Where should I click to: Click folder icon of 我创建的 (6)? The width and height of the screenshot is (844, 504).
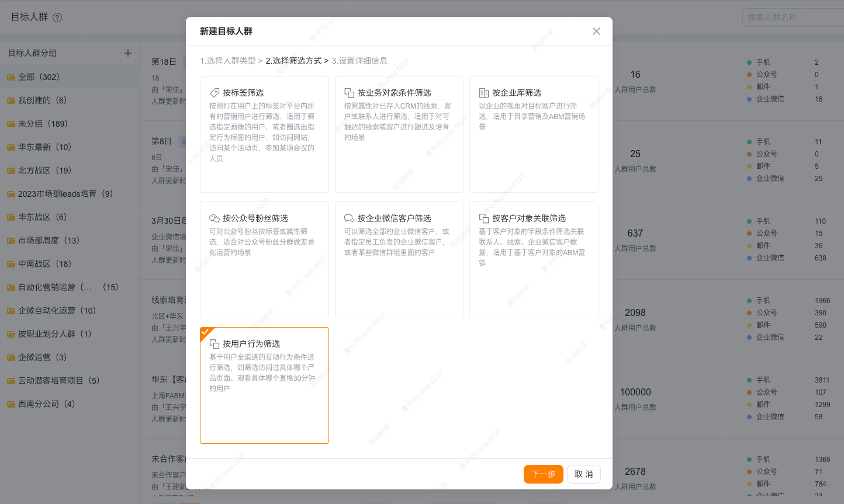(x=11, y=100)
